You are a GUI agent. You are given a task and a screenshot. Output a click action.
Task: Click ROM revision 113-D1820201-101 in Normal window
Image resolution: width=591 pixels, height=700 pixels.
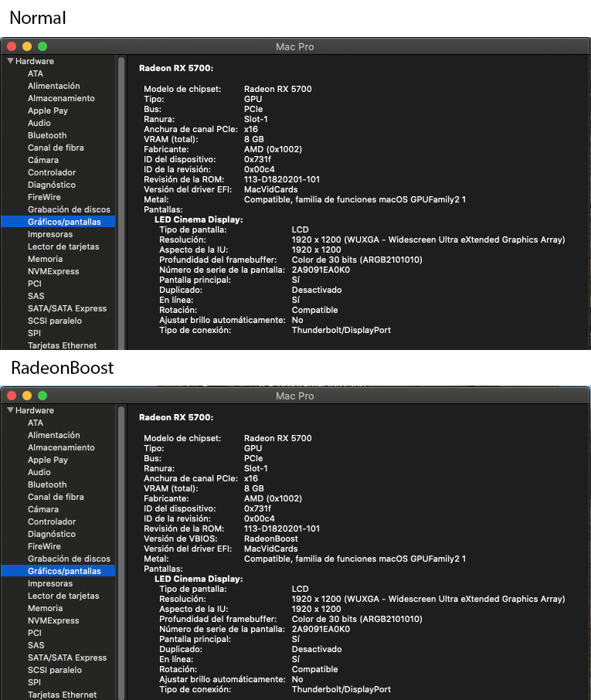[282, 179]
